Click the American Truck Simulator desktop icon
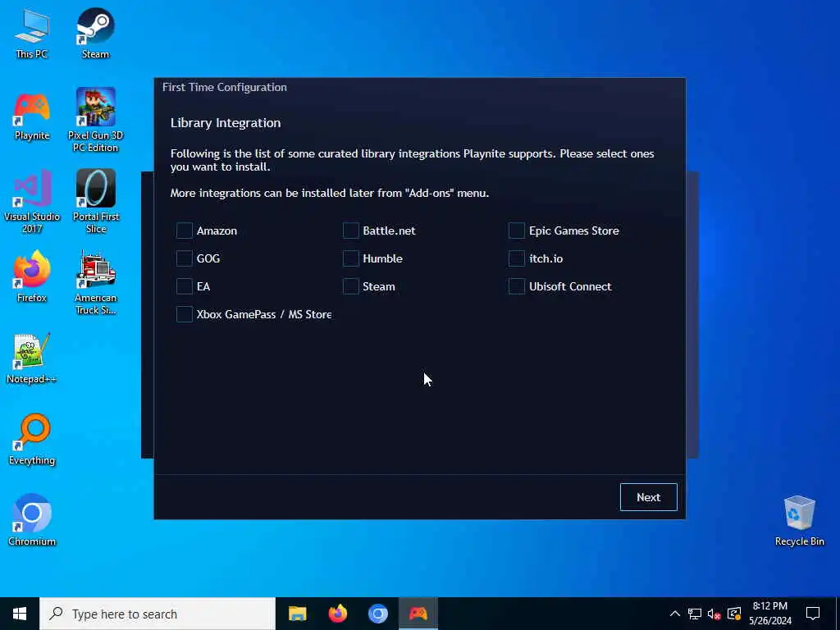The width and height of the screenshot is (840, 630). [95, 282]
